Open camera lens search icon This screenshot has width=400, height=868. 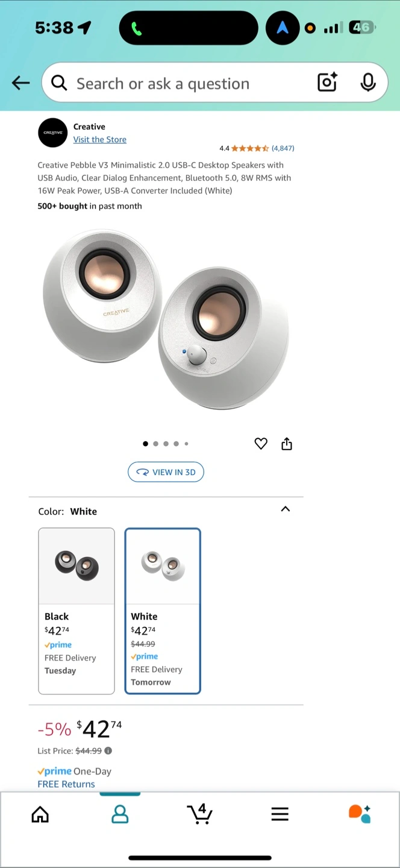coord(327,83)
